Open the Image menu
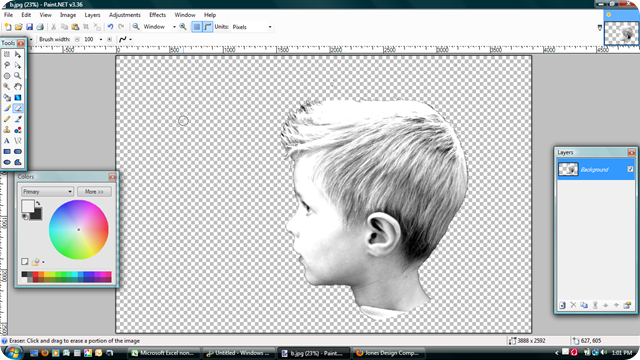 pyautogui.click(x=68, y=15)
